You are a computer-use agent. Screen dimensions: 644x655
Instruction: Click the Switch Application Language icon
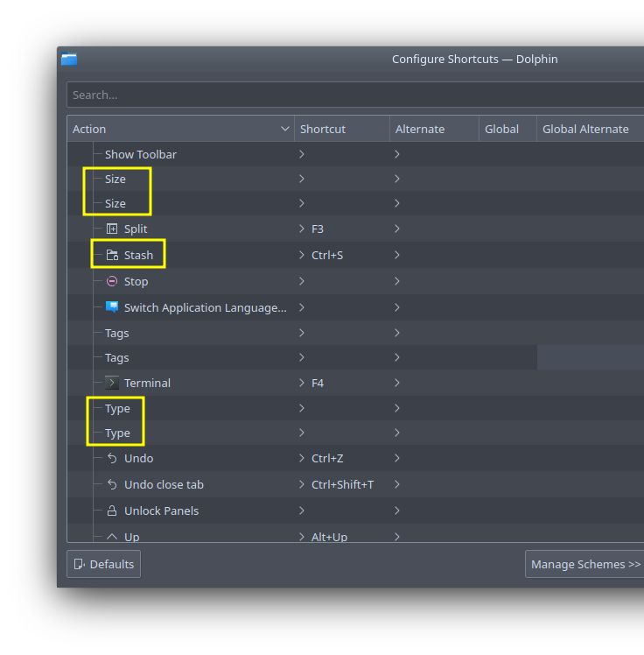pyautogui.click(x=112, y=307)
